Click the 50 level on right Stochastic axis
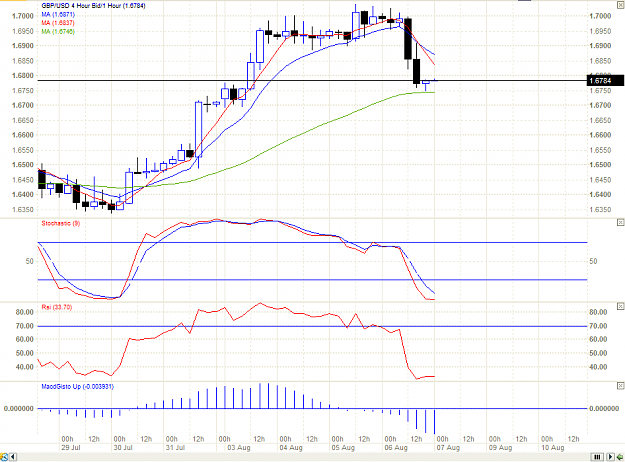 [593, 261]
